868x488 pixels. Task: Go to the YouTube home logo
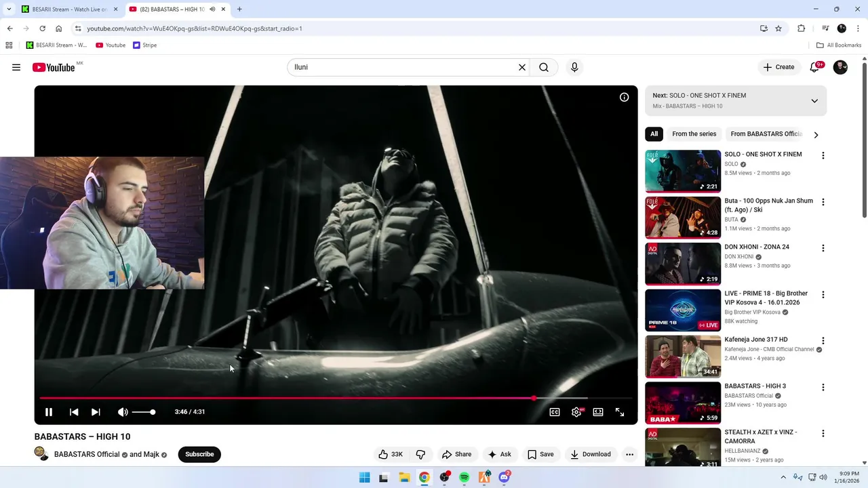[x=54, y=67]
